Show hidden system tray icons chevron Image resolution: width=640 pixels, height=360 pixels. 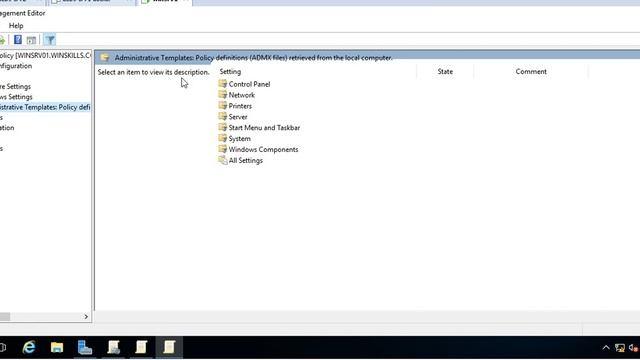606,347
